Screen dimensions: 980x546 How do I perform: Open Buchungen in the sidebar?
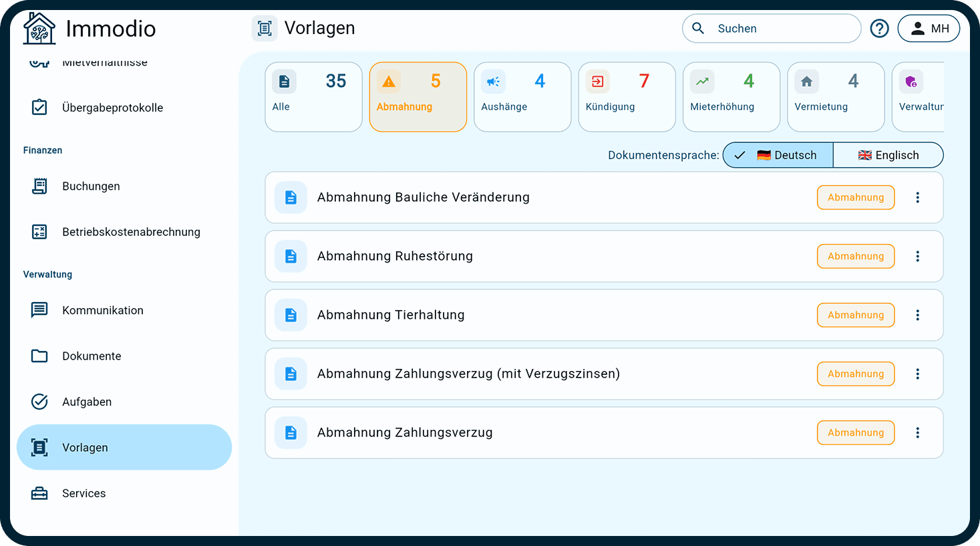coord(124,186)
